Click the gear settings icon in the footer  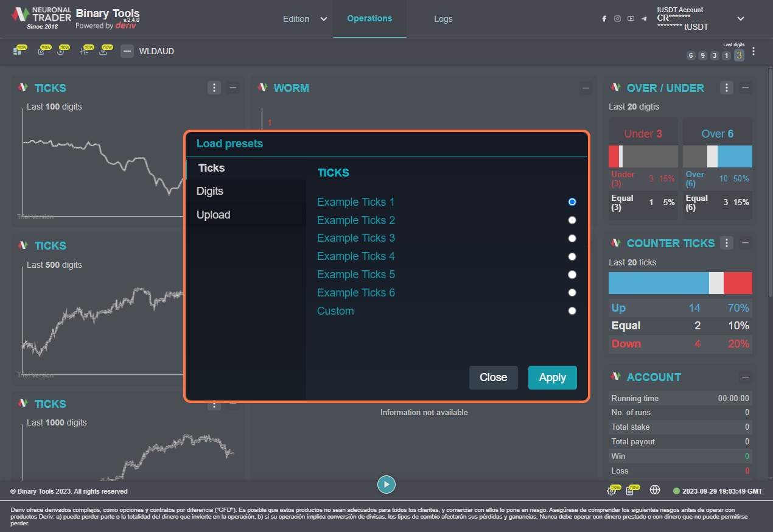[x=611, y=491]
